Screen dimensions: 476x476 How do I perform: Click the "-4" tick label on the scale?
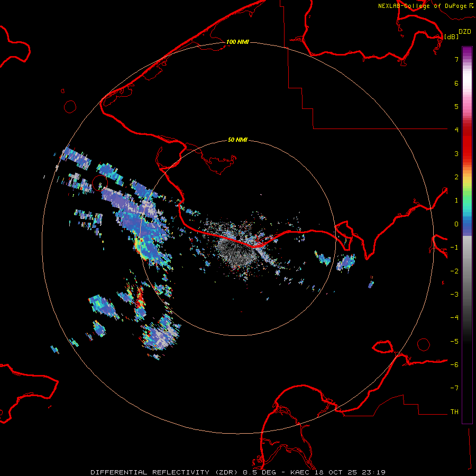point(454,318)
